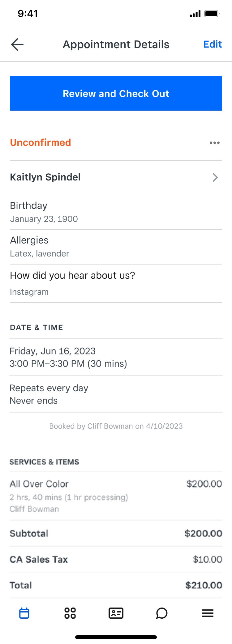
Task: Open the messages chat bubble tab
Action: click(x=162, y=613)
